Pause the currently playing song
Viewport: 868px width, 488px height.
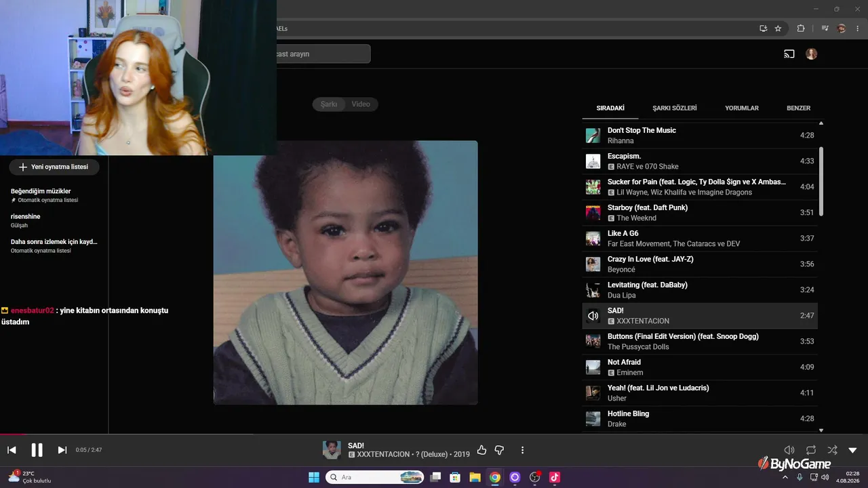37,450
